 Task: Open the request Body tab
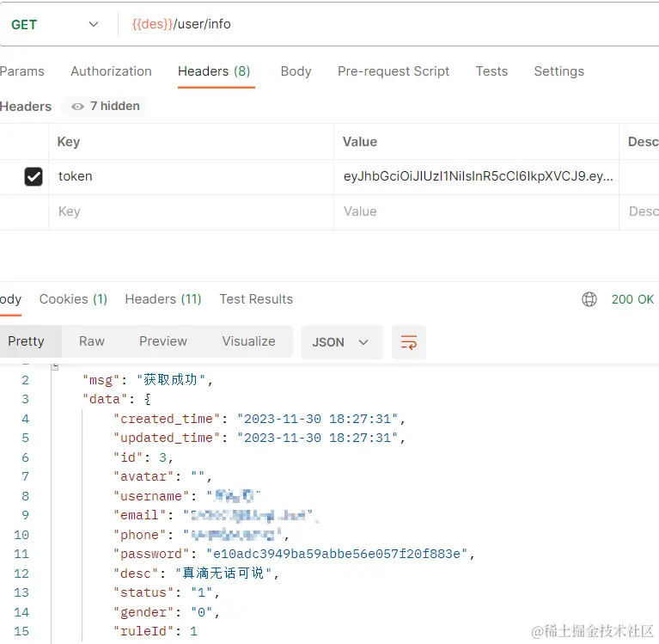click(x=296, y=71)
